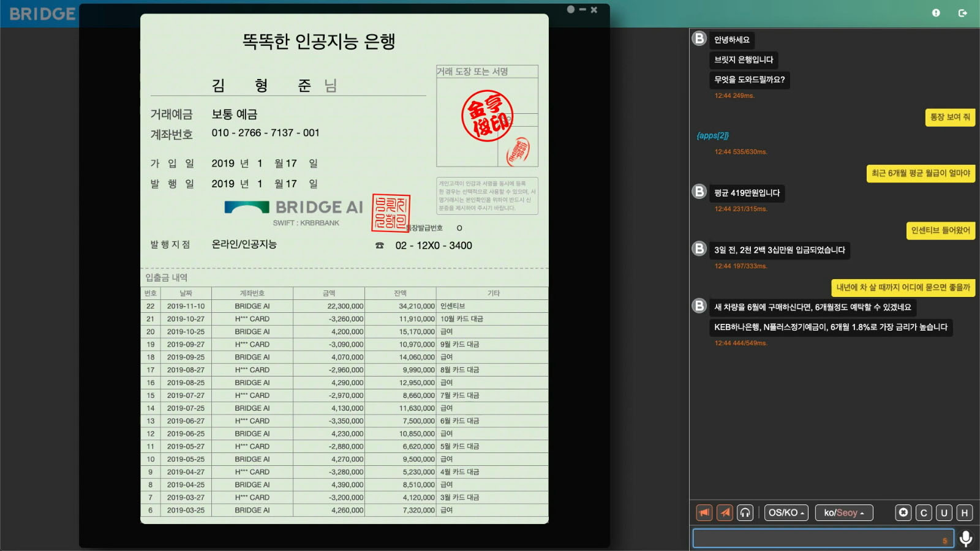Click the '내년에 차 살 때까지' user message

pos(903,287)
